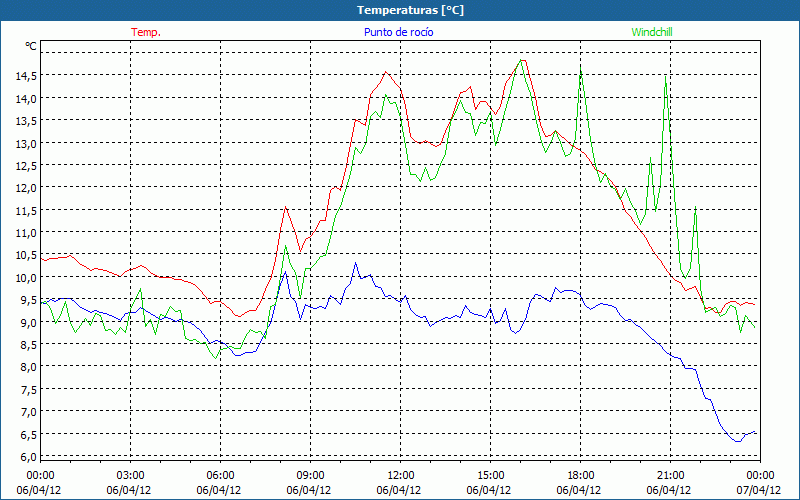800x500 pixels.
Task: Click the 12,5 y-axis value
Action: pos(26,166)
